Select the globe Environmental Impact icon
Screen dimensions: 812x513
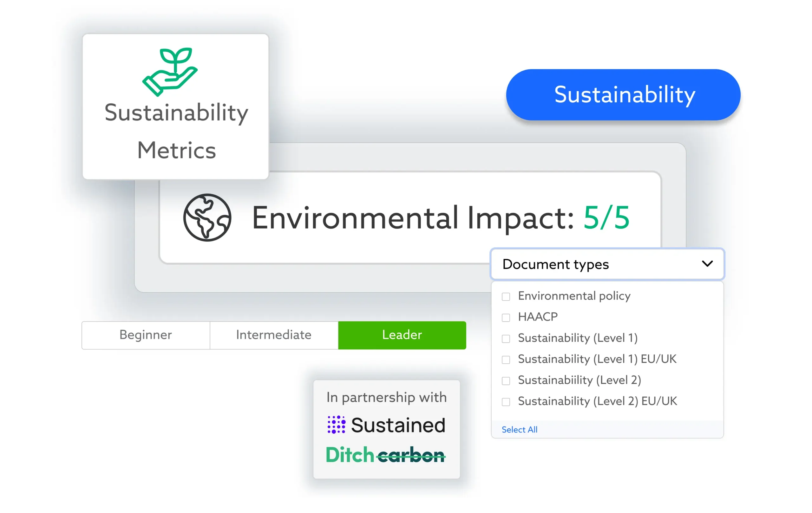(207, 217)
